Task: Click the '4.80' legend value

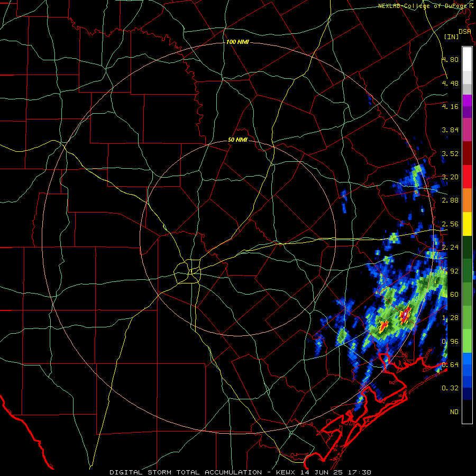Action: tap(450, 59)
